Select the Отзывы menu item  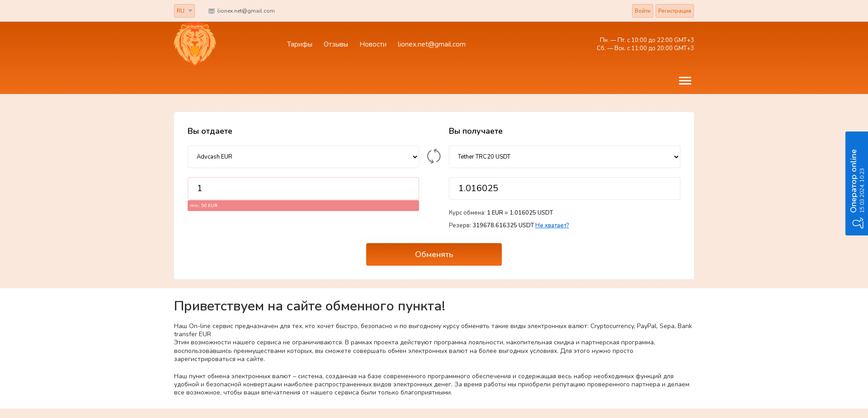(x=336, y=44)
